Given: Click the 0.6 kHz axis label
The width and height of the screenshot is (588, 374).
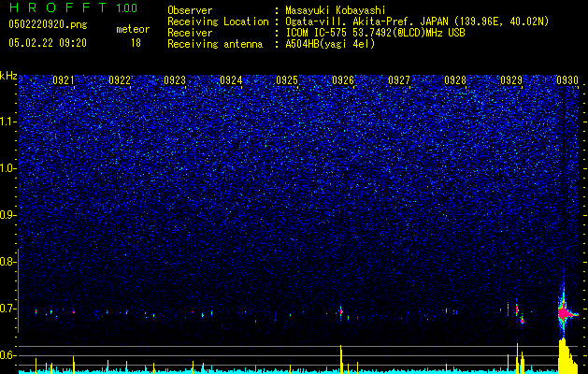Looking at the screenshot, I should pos(7,355).
